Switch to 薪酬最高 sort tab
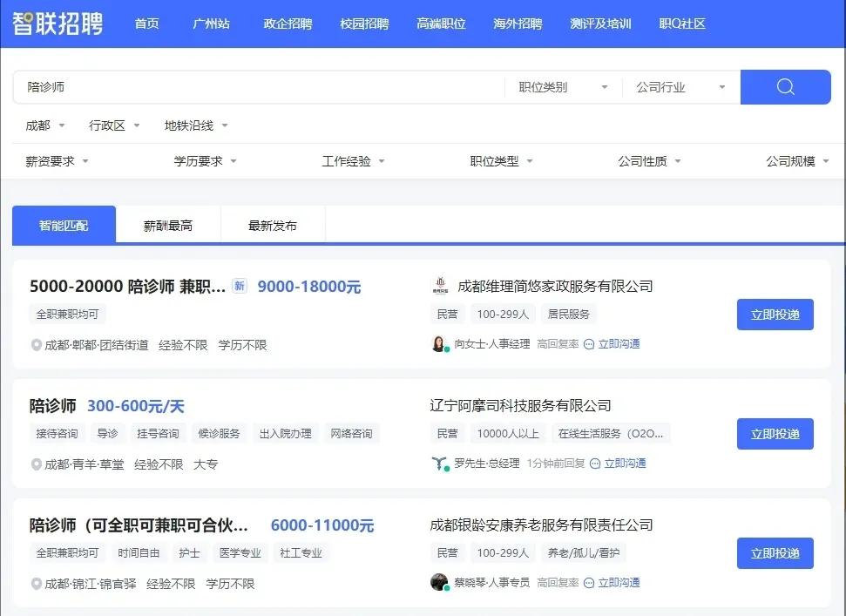 pyautogui.click(x=168, y=226)
